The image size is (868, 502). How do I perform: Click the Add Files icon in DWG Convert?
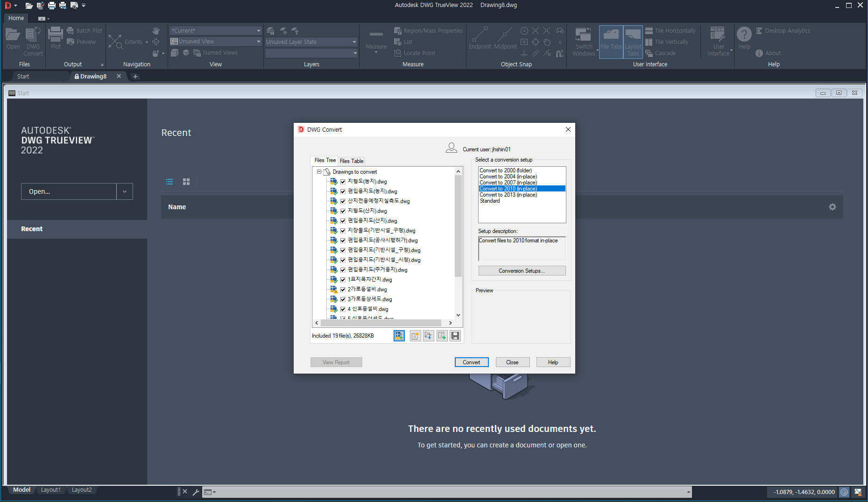[399, 336]
